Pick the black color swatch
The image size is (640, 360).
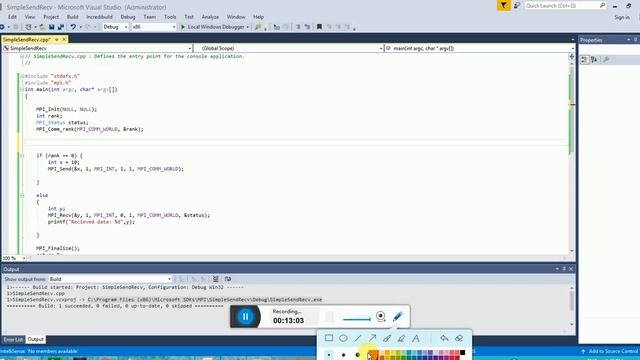[x=462, y=353]
